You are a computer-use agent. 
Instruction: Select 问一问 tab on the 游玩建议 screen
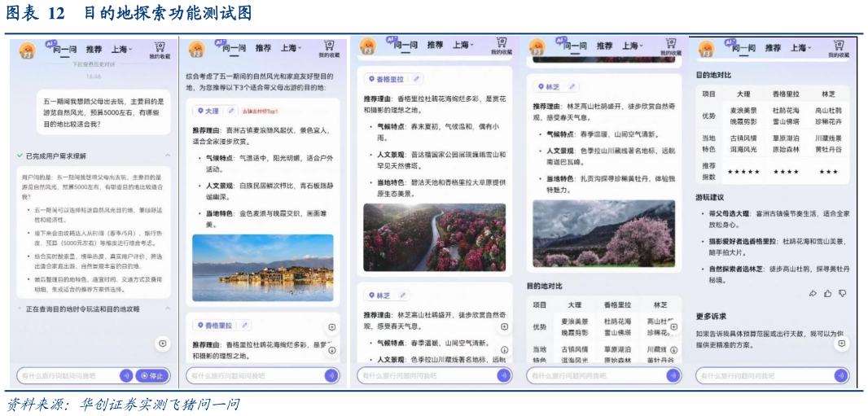pyautogui.click(x=744, y=49)
